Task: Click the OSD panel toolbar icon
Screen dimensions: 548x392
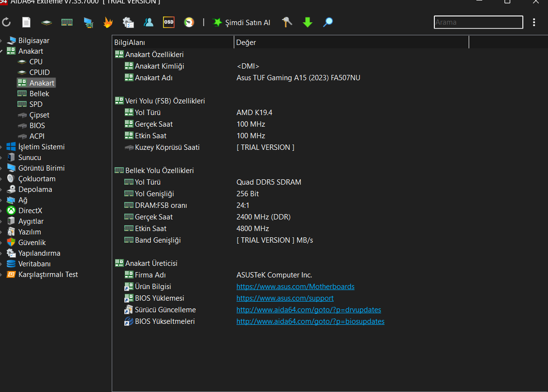Action: [168, 22]
